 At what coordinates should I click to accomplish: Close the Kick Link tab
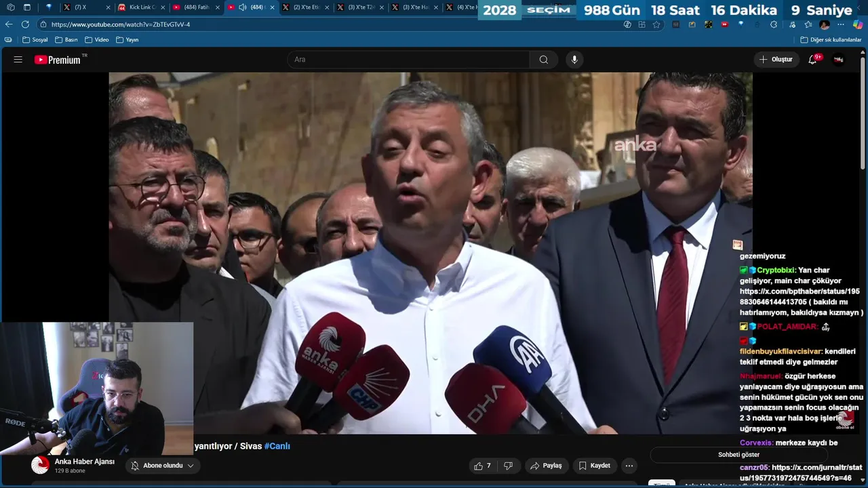coord(162,7)
